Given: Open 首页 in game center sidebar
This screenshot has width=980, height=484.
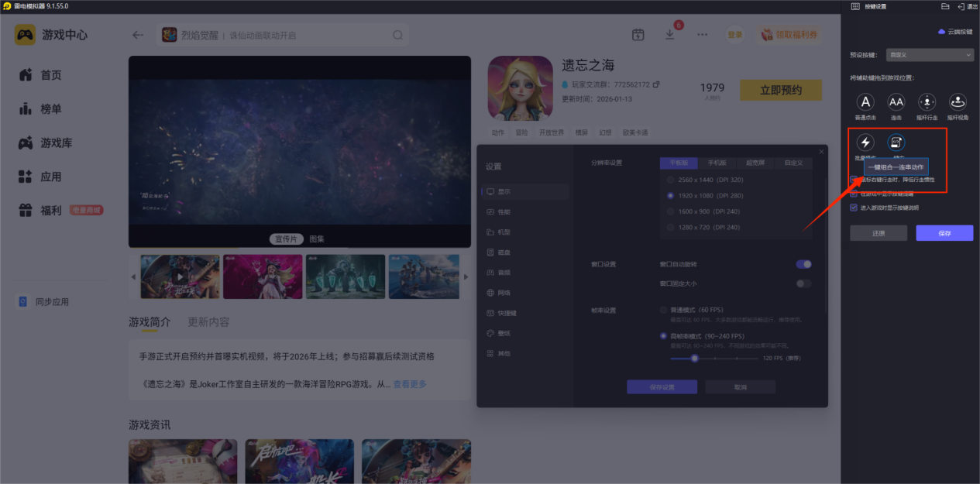Looking at the screenshot, I should point(40,75).
